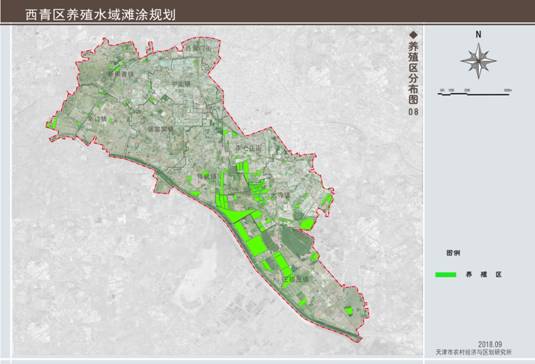Click the small green patch at the western tip
The height and width of the screenshot is (364, 535).
(x=52, y=123)
